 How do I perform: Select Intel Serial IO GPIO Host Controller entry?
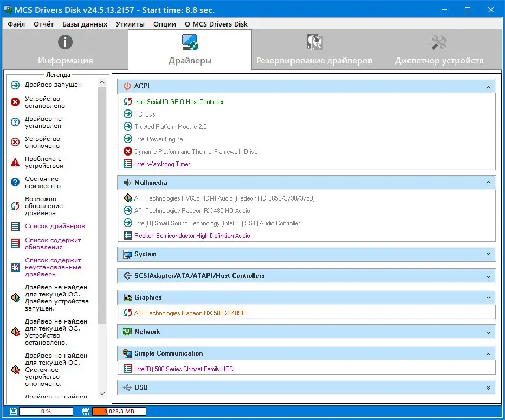(179, 102)
